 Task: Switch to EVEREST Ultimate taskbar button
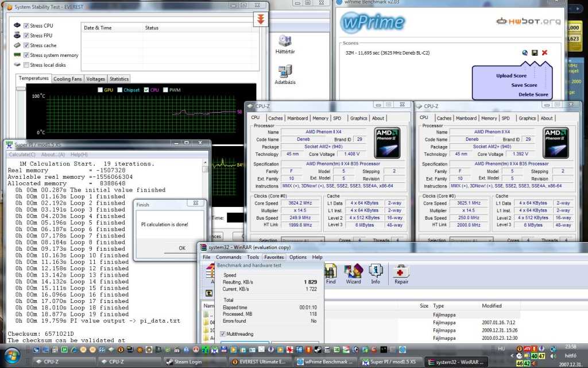(x=261, y=362)
